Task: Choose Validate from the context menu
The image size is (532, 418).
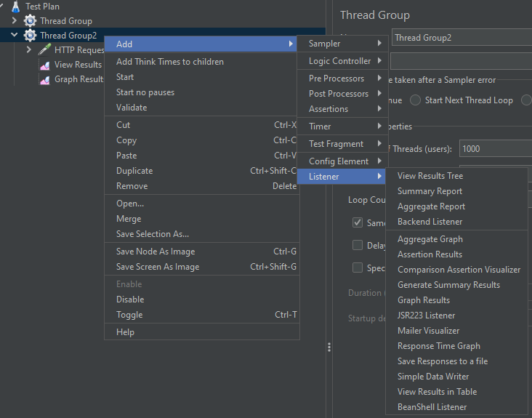Action: 202,108
